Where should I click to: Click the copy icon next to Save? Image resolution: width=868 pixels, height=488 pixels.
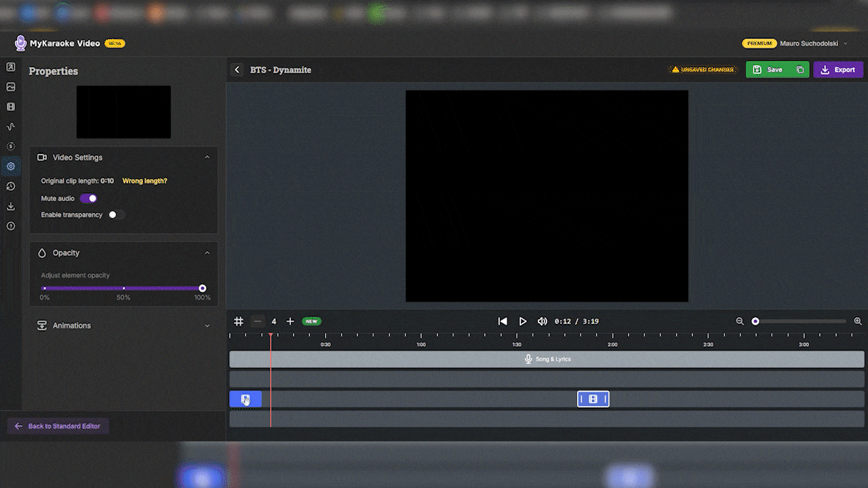point(800,70)
